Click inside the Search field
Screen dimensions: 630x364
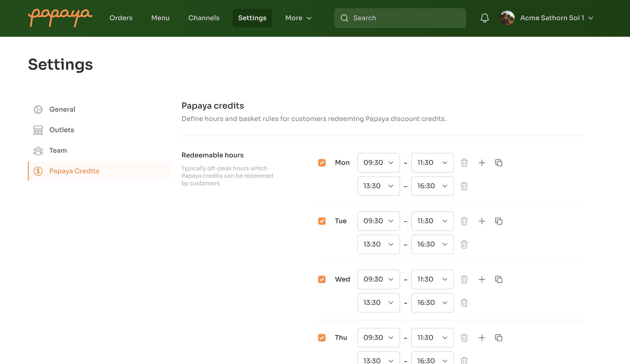[400, 18]
